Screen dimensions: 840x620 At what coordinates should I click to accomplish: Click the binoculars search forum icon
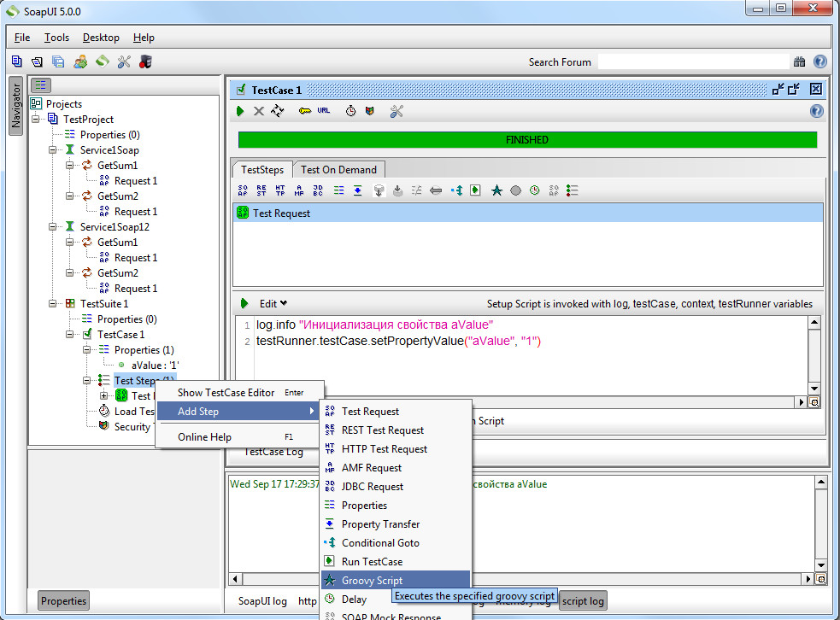coord(799,62)
